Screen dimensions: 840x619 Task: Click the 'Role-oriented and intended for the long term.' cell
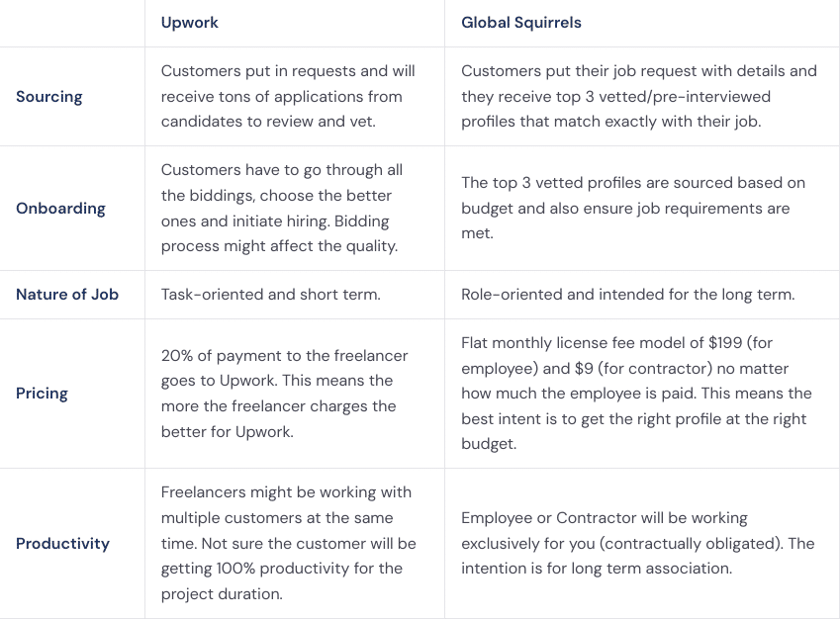(627, 295)
